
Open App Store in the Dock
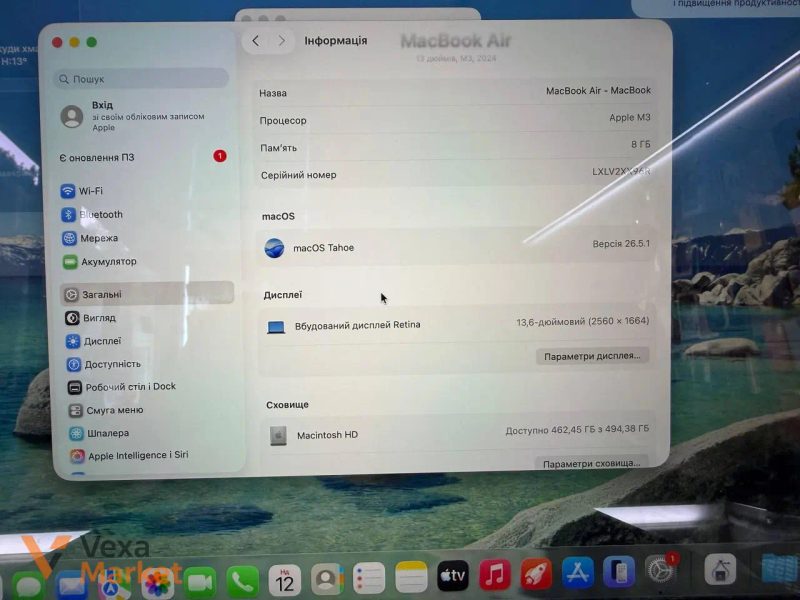click(x=578, y=572)
